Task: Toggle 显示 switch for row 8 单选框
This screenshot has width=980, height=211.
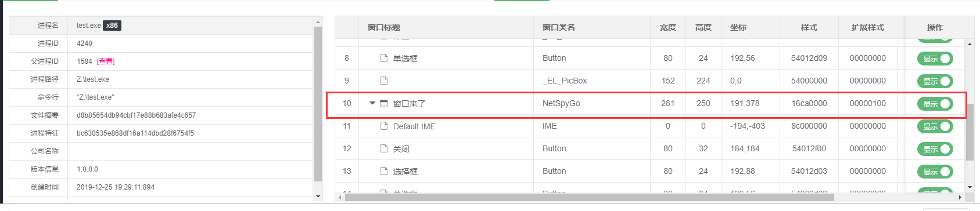Action: (935, 59)
